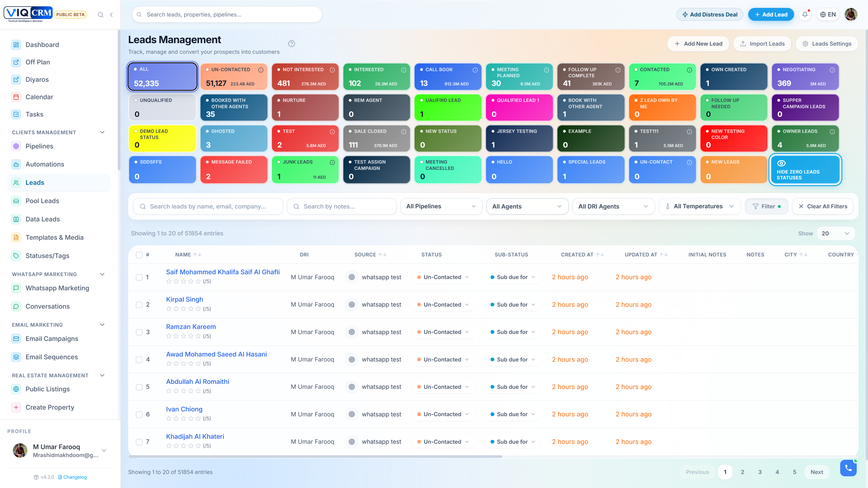Open the All Agents dropdown
Screen dimensions: 868x488
[x=527, y=206]
